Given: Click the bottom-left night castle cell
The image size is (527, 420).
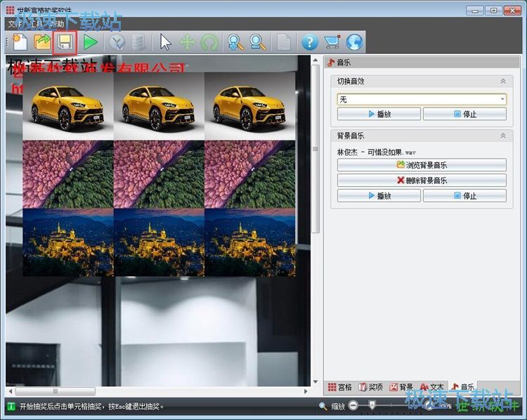Looking at the screenshot, I should (x=68, y=242).
